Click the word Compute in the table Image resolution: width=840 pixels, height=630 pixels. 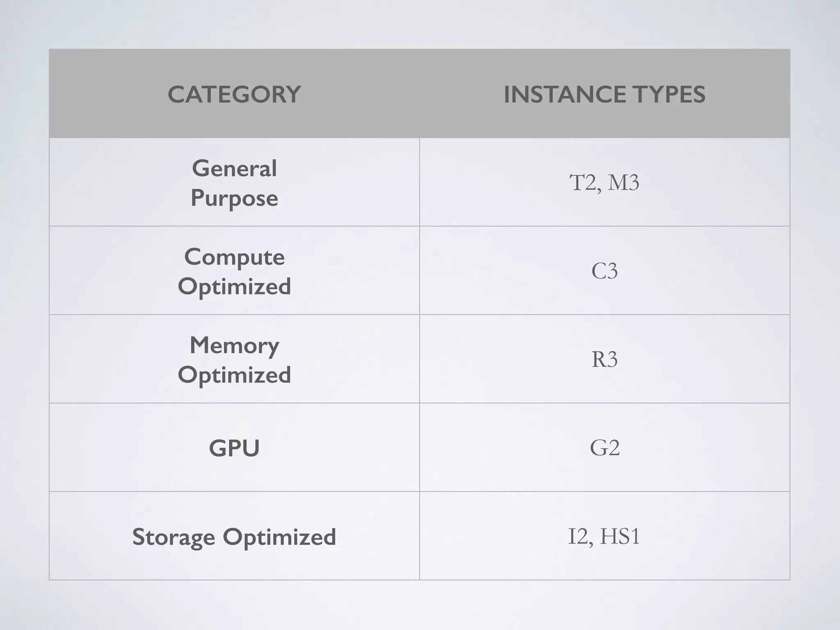point(234,257)
